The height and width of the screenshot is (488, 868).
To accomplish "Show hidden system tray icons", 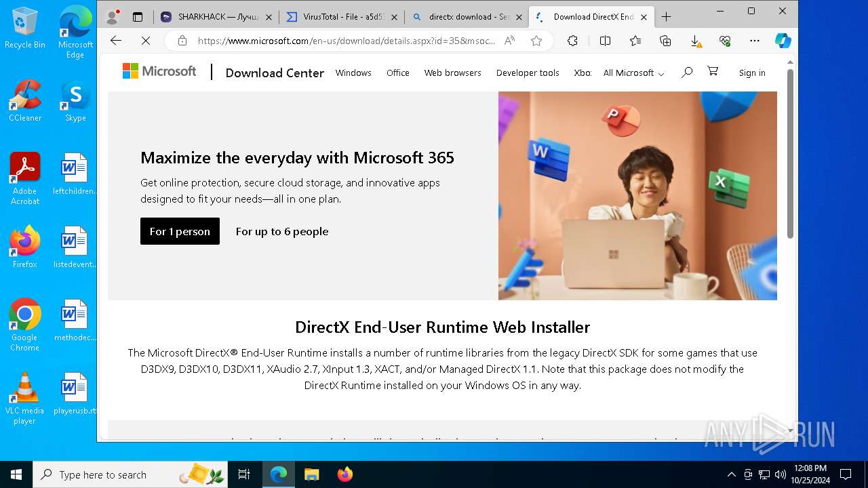I will point(731,474).
